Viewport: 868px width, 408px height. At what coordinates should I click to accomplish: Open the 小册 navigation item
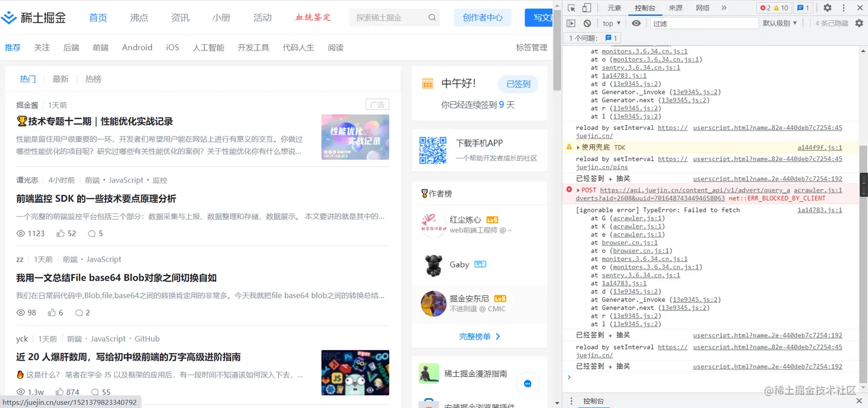pyautogui.click(x=221, y=18)
